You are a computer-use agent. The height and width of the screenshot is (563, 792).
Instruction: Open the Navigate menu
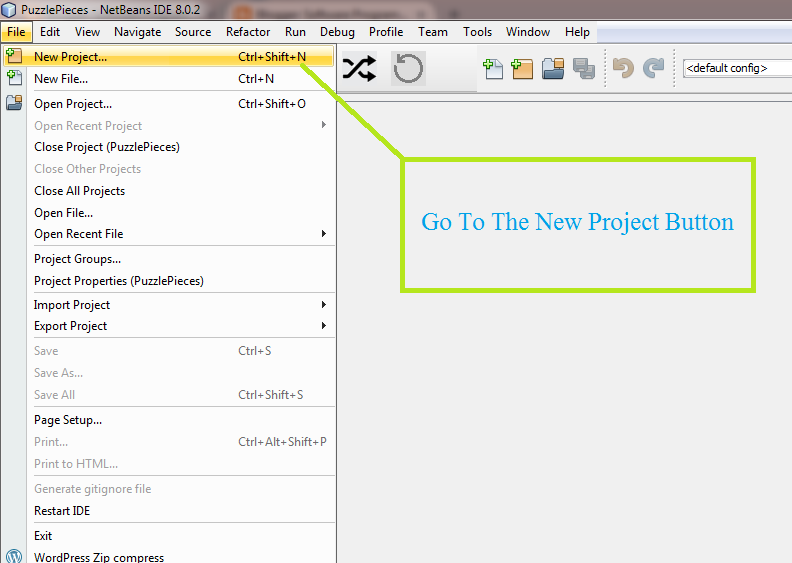coord(137,32)
